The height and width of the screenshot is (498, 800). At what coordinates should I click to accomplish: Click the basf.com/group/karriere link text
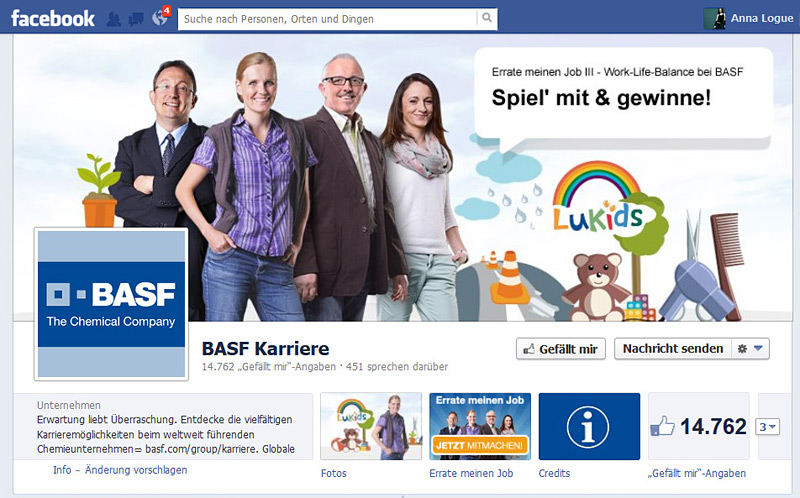pos(202,449)
